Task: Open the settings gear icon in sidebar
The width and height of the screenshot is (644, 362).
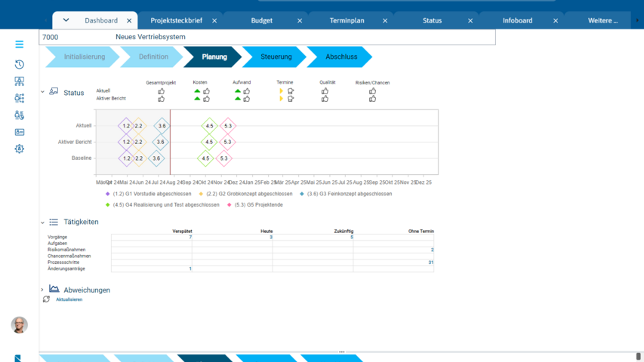Action: click(20, 149)
